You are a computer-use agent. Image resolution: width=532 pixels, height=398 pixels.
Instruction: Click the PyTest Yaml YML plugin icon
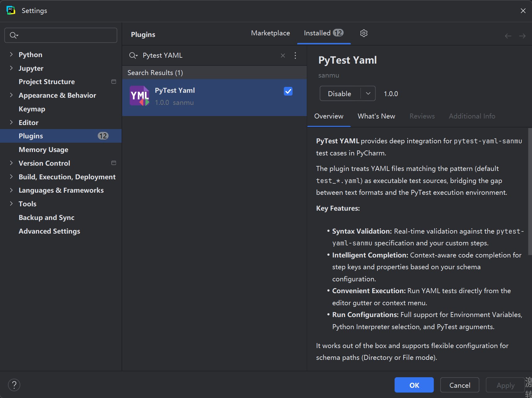(139, 96)
